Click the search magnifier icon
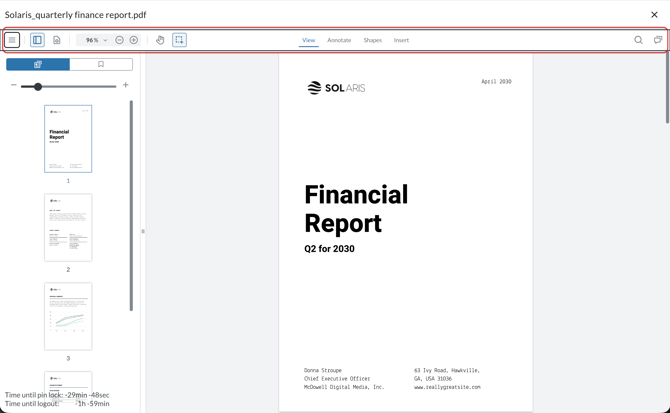This screenshot has height=413, width=670. [x=638, y=40]
